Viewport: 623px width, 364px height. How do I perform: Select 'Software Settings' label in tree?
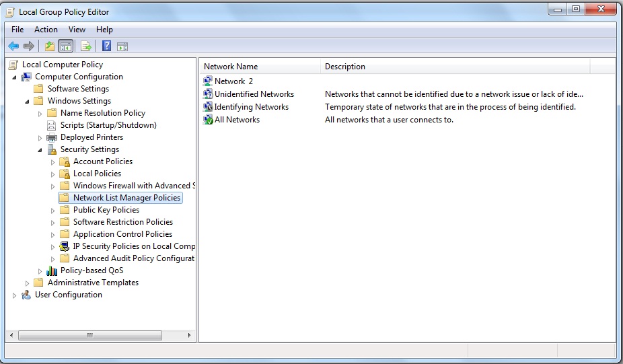(78, 89)
